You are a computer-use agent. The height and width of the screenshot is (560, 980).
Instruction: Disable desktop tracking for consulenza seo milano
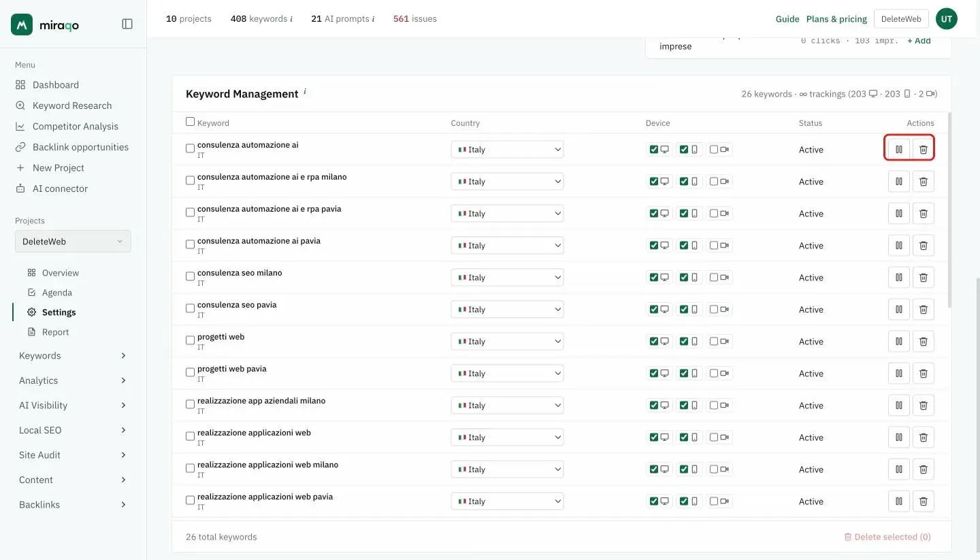[x=654, y=278]
